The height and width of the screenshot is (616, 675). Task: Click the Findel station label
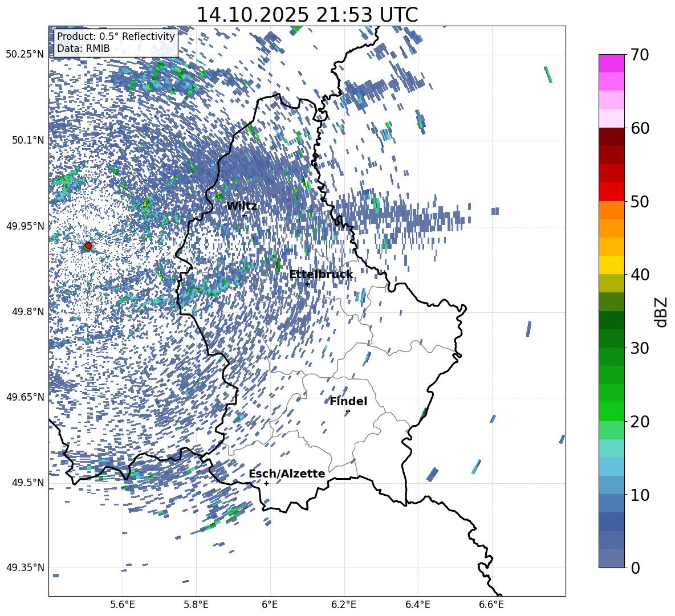coord(348,401)
